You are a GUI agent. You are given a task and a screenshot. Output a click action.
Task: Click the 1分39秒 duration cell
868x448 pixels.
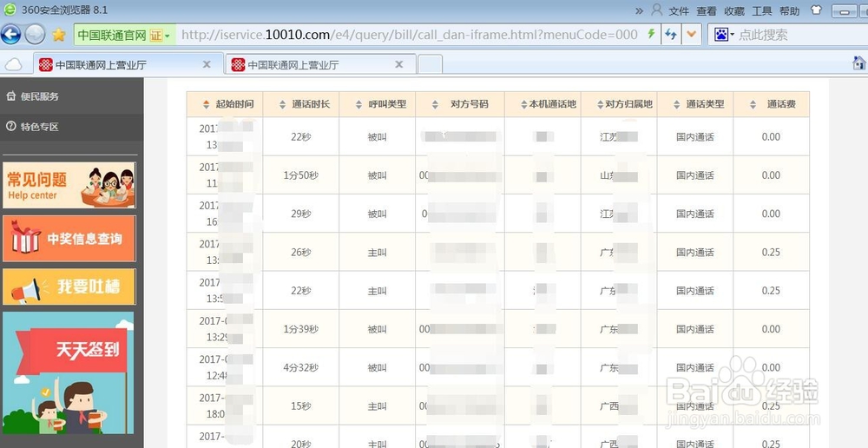pyautogui.click(x=301, y=329)
